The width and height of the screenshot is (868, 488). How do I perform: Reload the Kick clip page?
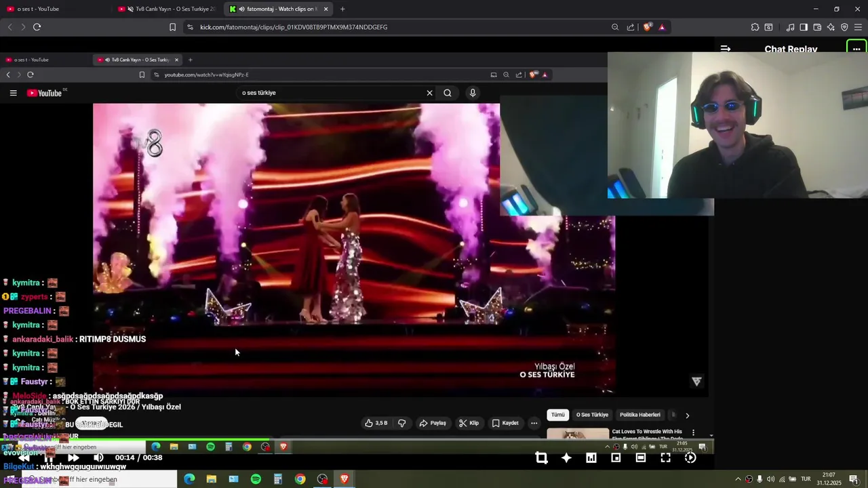(x=37, y=27)
